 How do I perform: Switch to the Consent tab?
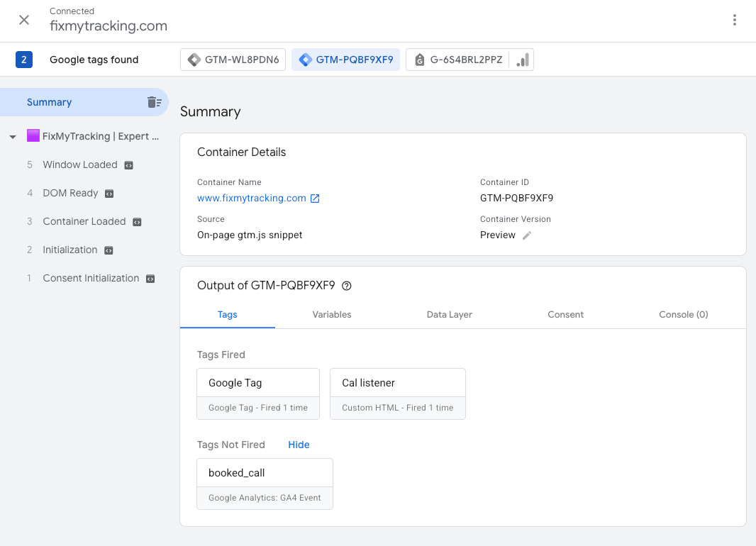[565, 315]
